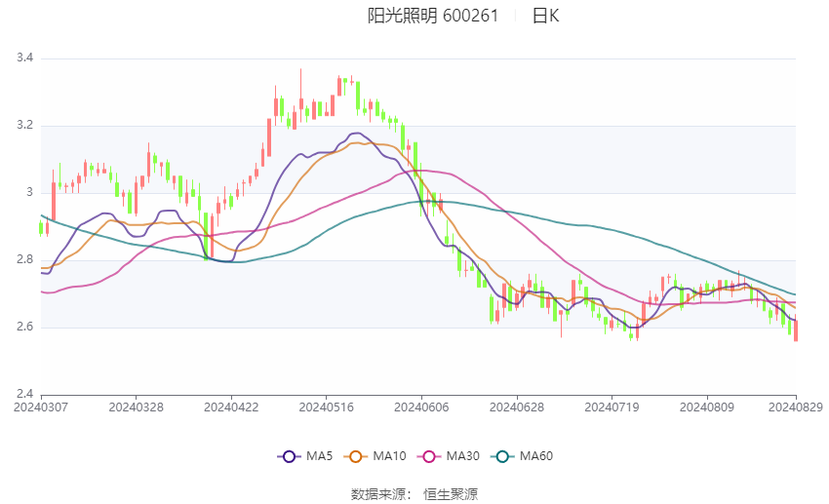Hide the MA30 moving average line
Screen dimensions: 829x504
tap(429, 456)
